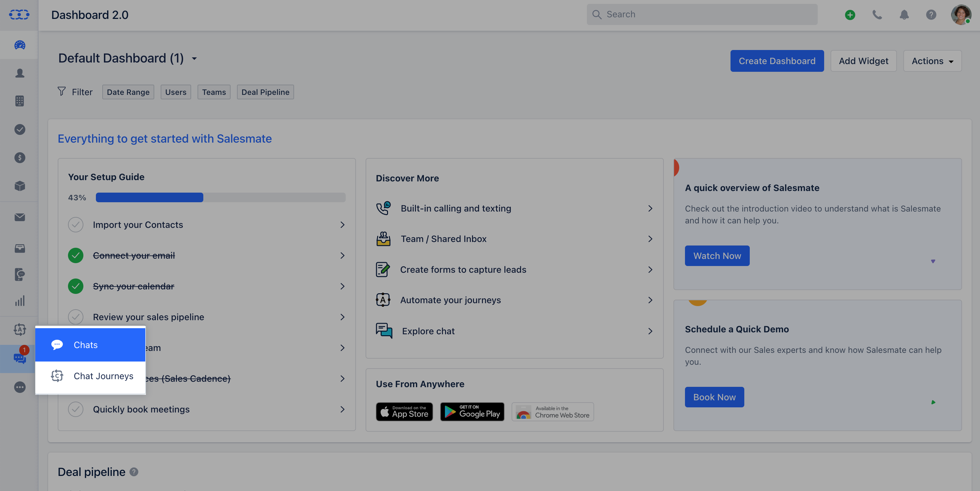Open Date Range filter
The image size is (980, 491).
[x=128, y=92]
